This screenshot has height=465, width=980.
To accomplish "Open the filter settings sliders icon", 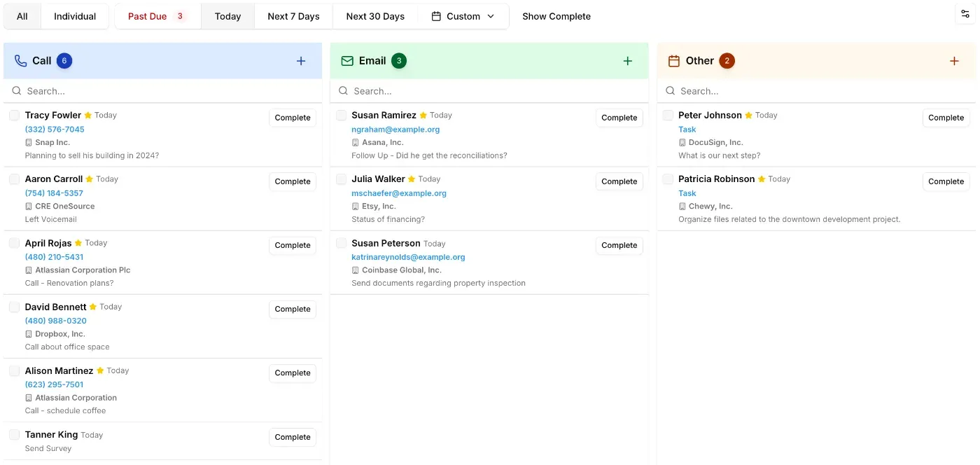I will click(965, 14).
